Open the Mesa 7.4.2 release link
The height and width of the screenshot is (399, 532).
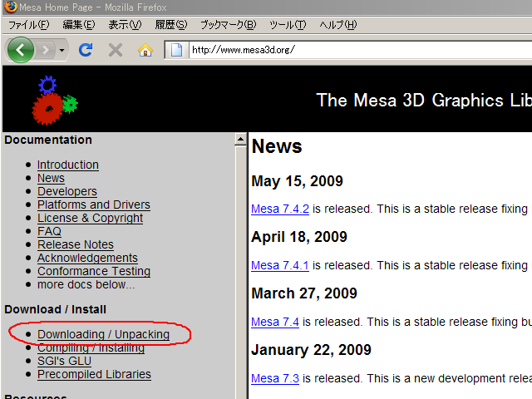tap(280, 209)
